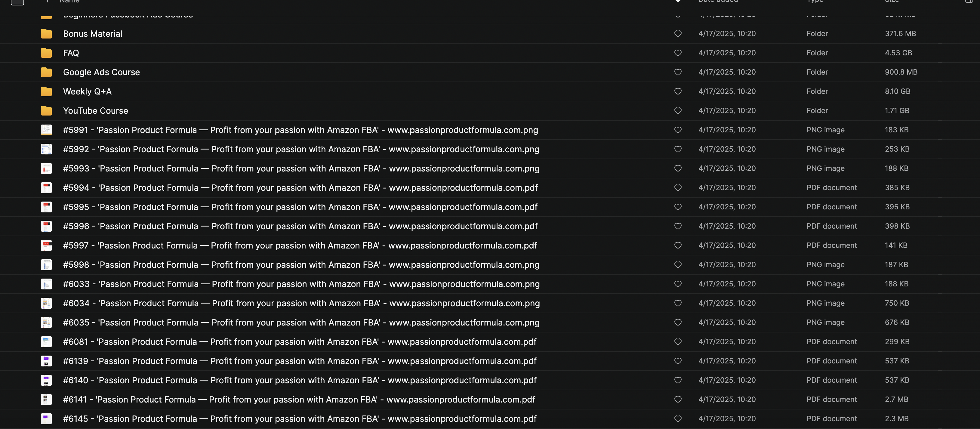The height and width of the screenshot is (429, 980).
Task: Click the PDF file icon for #6145
Action: click(x=46, y=419)
